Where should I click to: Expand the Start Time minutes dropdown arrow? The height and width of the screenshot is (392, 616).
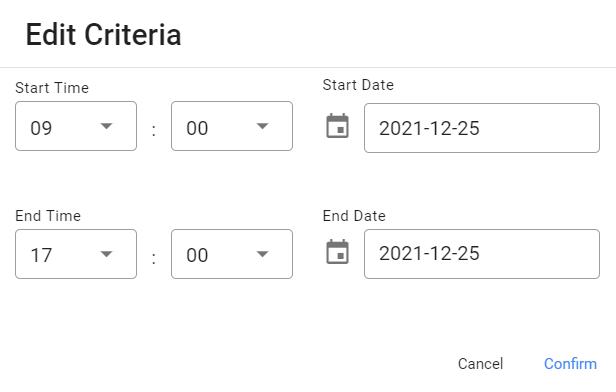[262, 126]
